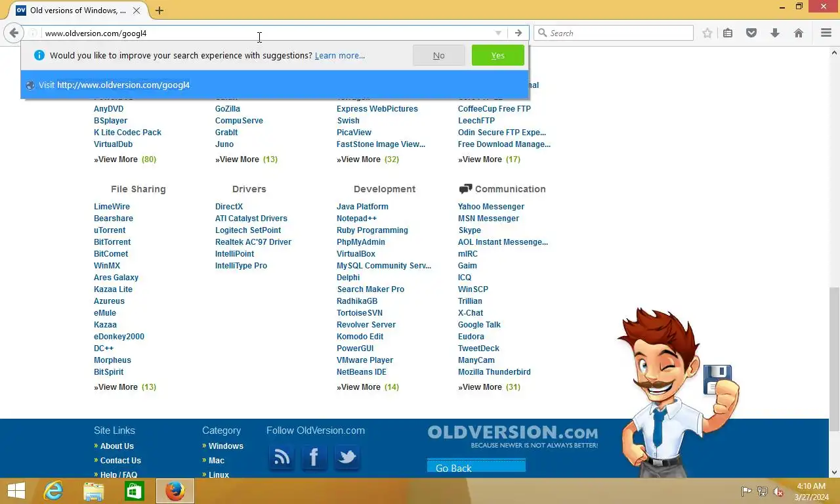Show bookmarks list icon
Viewport: 840px width, 504px height.
pyautogui.click(x=728, y=33)
